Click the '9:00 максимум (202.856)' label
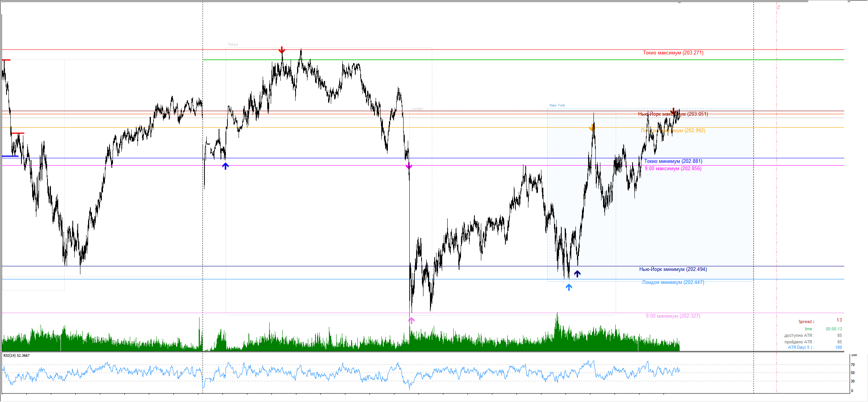This screenshot has height=402, width=868. pyautogui.click(x=673, y=169)
